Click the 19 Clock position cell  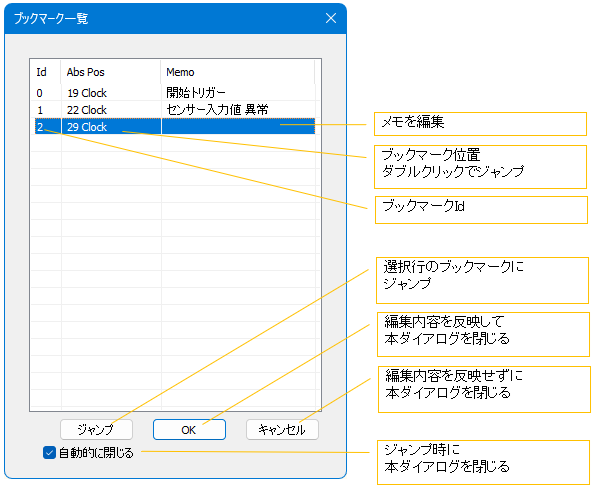click(111, 93)
